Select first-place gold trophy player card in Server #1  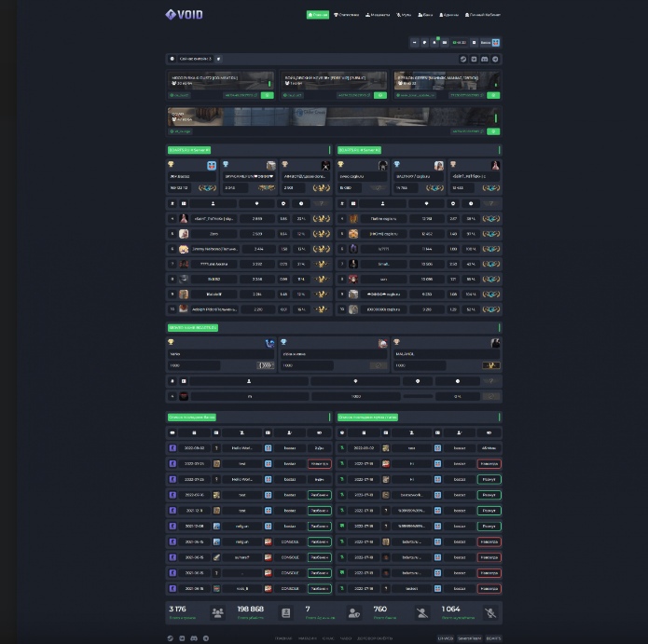pos(194,176)
